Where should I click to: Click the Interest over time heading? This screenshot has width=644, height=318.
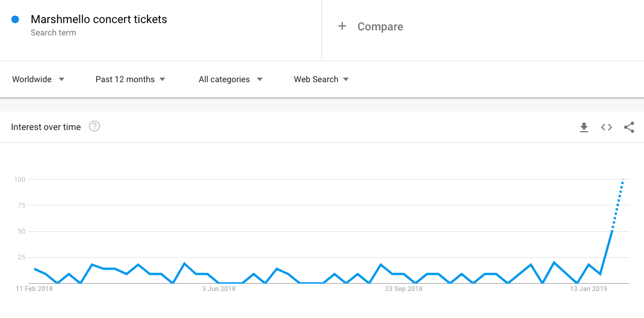[46, 127]
